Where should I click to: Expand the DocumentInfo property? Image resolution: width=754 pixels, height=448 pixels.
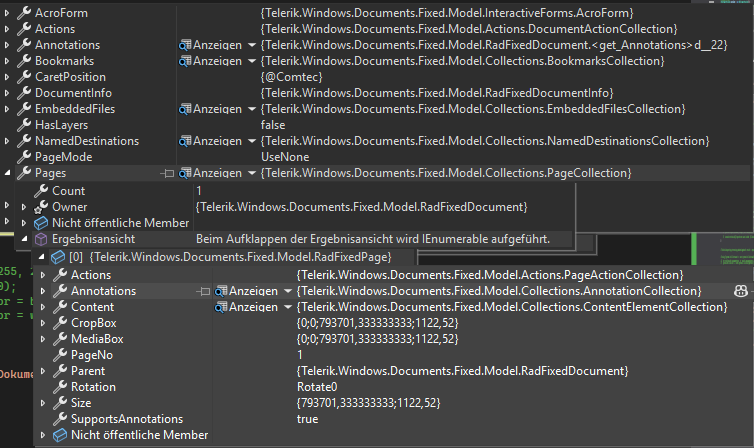(x=9, y=93)
